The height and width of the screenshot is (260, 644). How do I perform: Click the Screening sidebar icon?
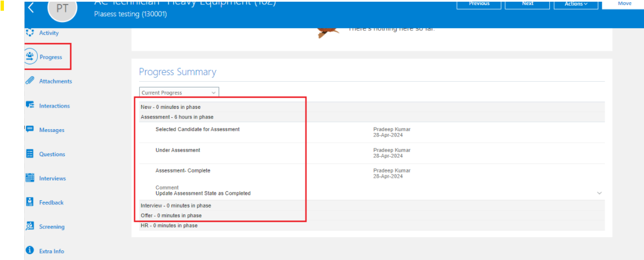click(x=30, y=226)
